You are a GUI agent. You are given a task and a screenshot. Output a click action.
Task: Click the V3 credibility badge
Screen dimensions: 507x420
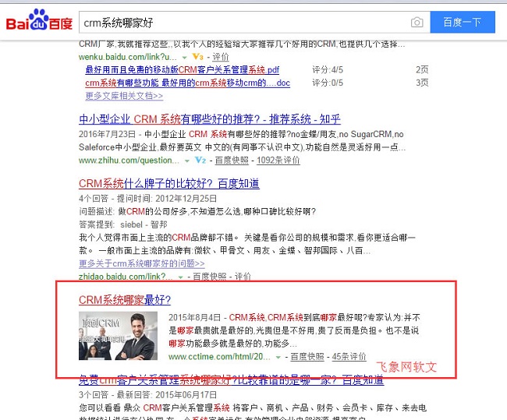click(x=197, y=57)
